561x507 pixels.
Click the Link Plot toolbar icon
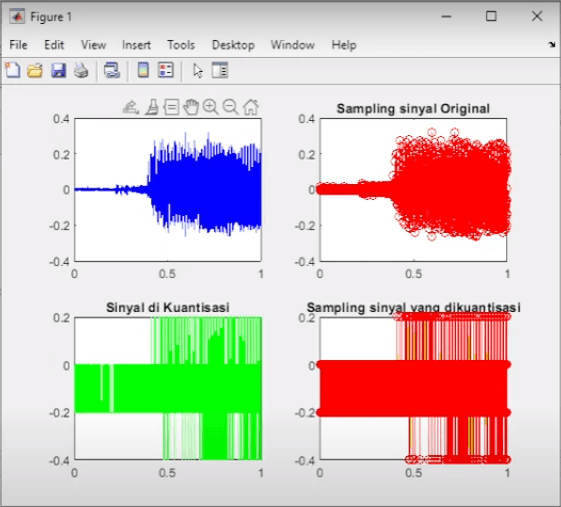112,70
